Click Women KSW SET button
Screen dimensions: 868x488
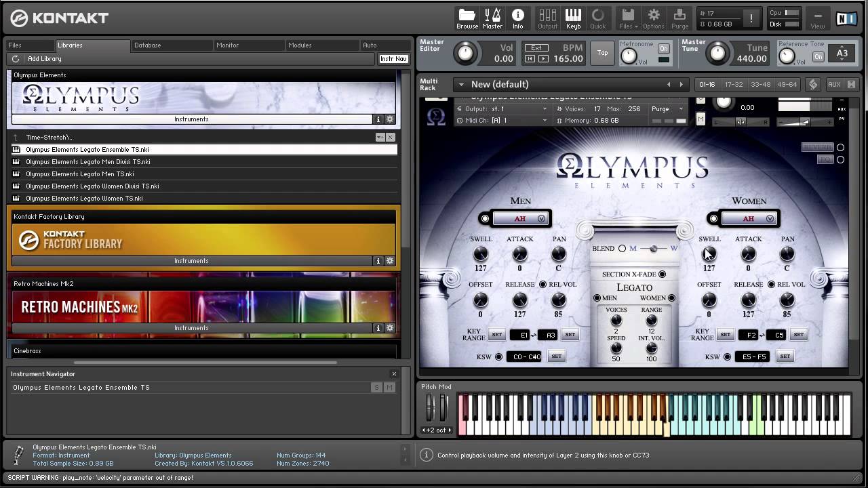pos(785,357)
